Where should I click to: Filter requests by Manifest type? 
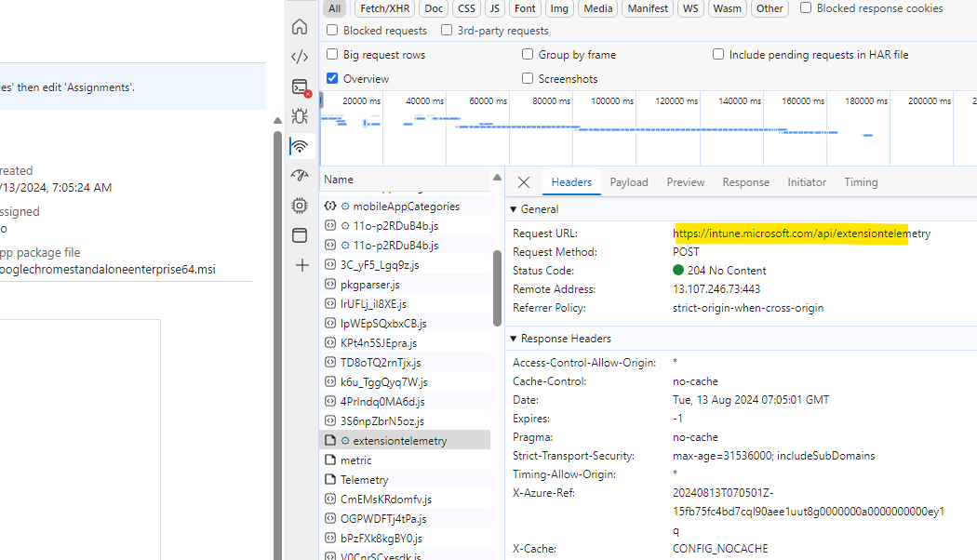(x=648, y=8)
